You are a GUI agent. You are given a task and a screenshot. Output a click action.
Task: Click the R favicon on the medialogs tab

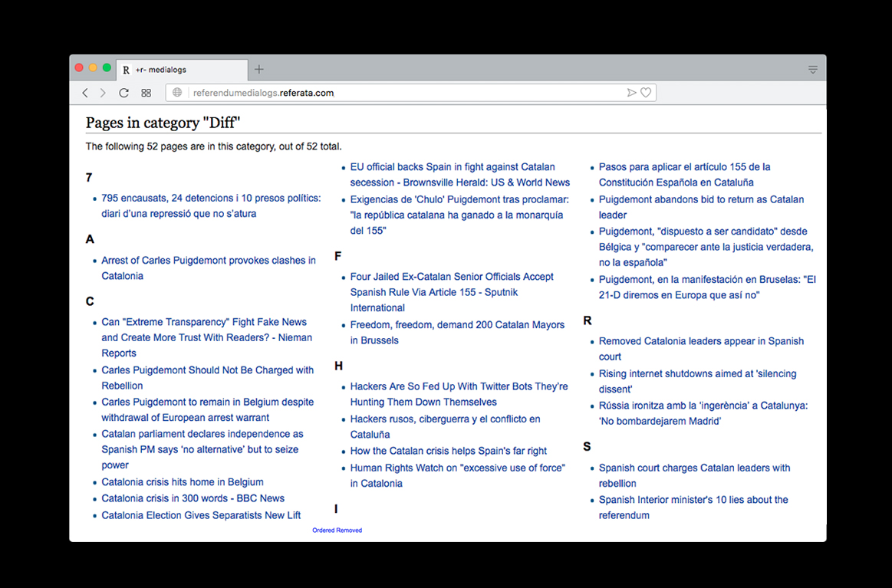click(x=126, y=70)
